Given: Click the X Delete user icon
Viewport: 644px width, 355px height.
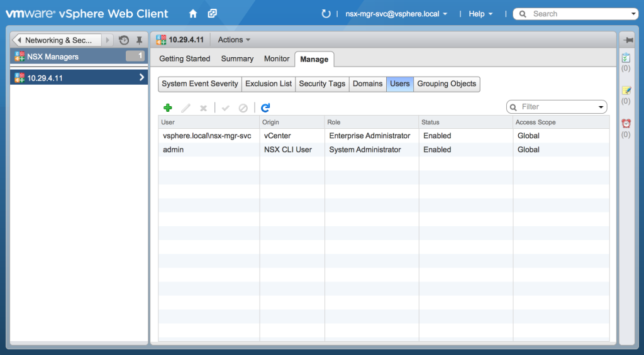Looking at the screenshot, I should [x=203, y=108].
